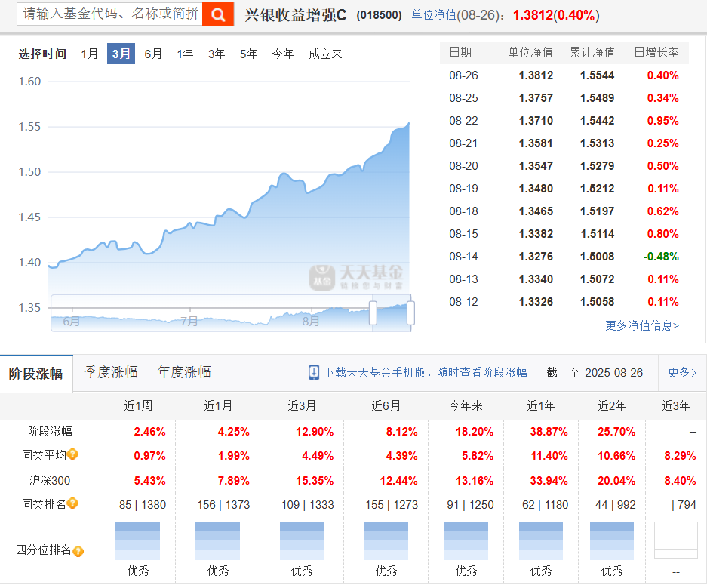Viewport: 707px width, 588px height.
Task: Click the right handle of chart range slider
Action: [x=410, y=313]
